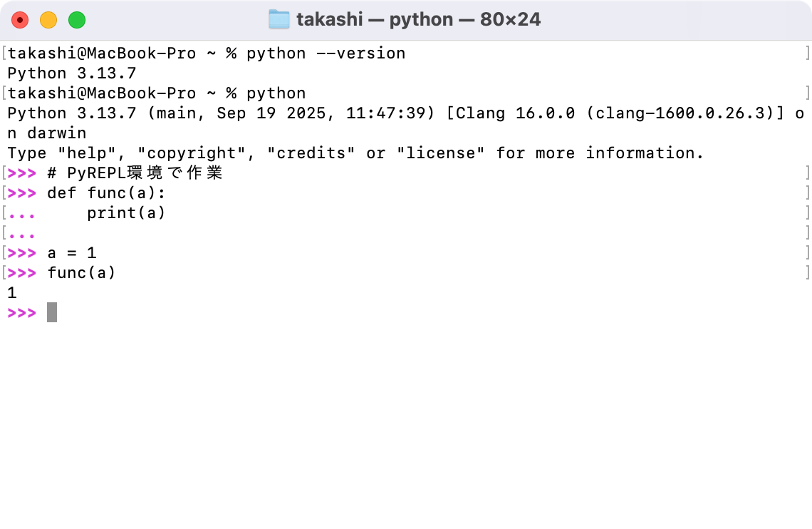
Task: Click the "a = 1" assignment line
Action: pyautogui.click(x=71, y=253)
